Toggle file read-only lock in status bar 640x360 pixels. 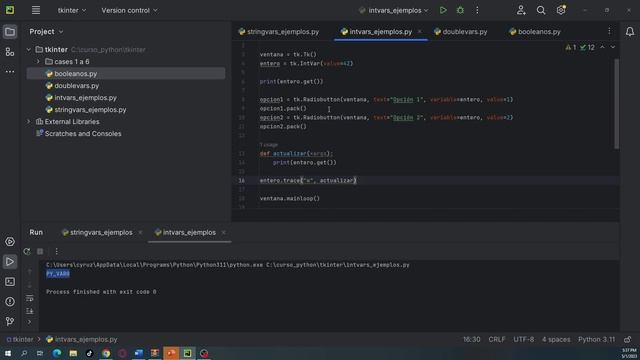627,339
